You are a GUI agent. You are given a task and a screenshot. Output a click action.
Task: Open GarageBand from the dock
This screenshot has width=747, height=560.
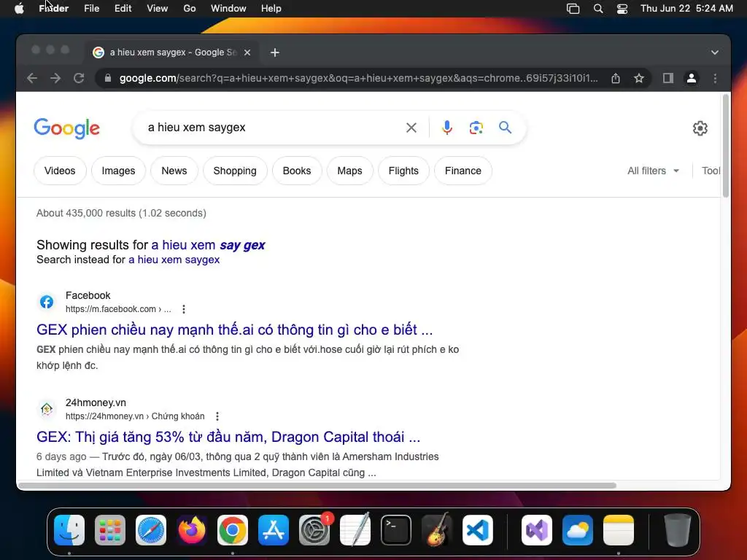pyautogui.click(x=437, y=530)
